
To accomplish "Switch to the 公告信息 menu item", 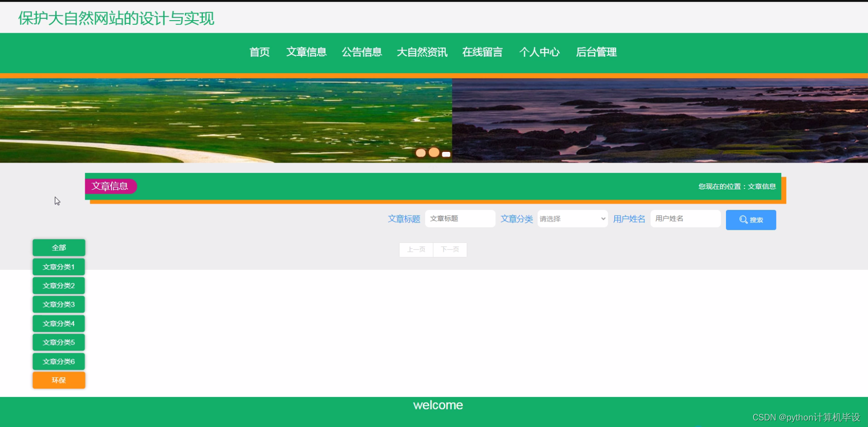I will 362,52.
